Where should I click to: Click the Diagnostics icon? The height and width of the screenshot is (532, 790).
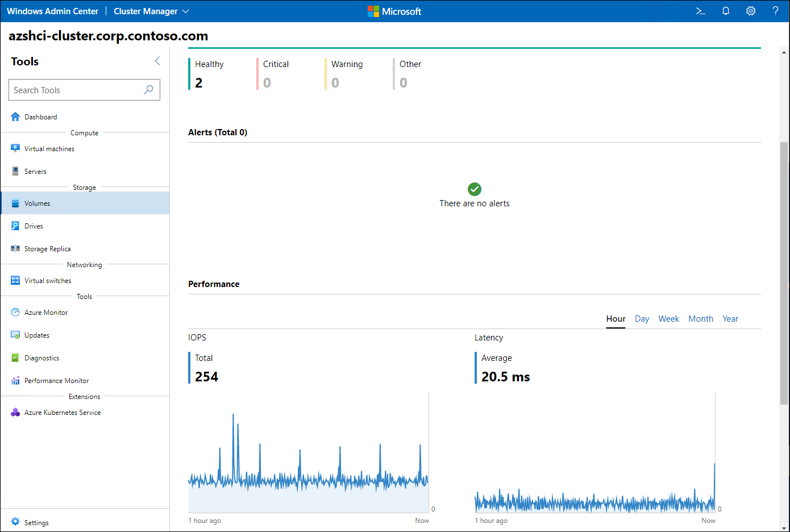[15, 358]
